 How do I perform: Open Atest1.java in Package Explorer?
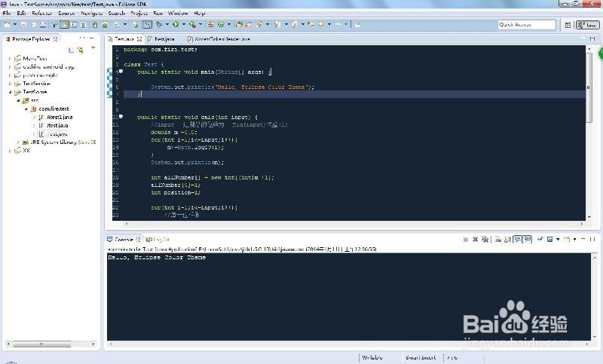pos(60,118)
